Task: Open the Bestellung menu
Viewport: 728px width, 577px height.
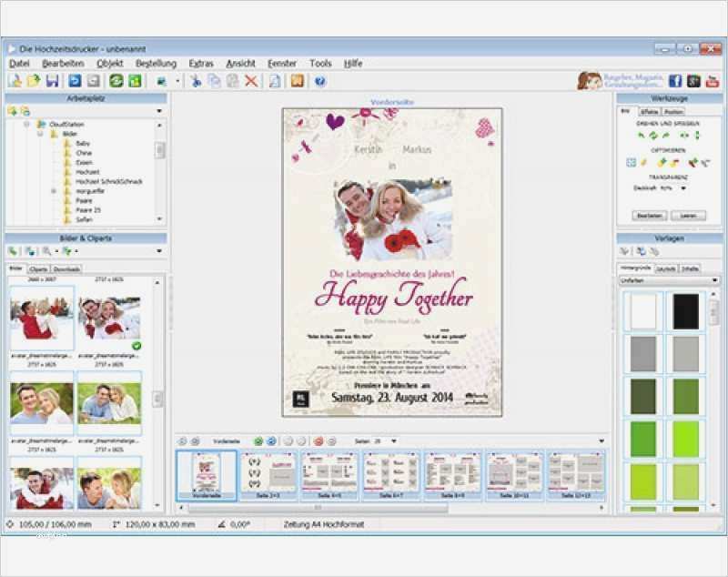Action: 156,64
